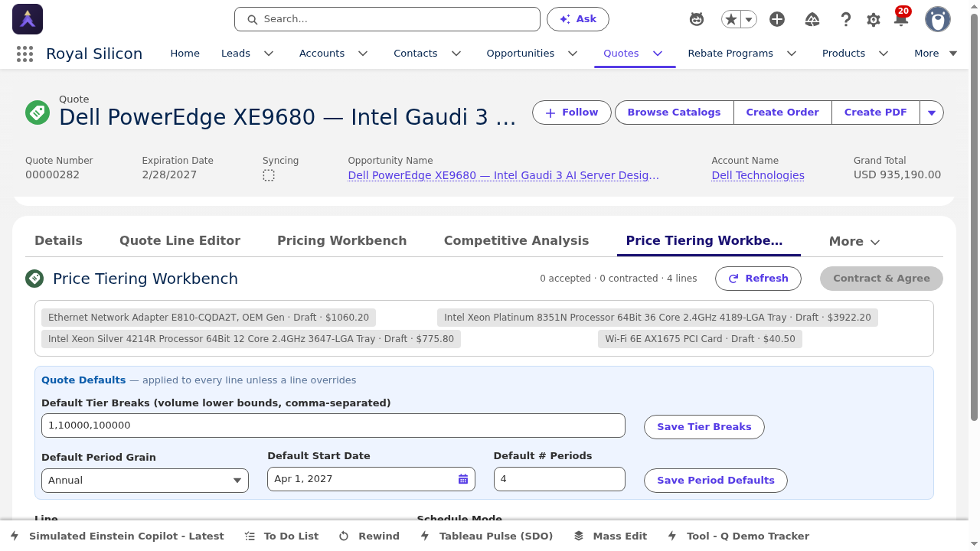
Task: Select the Wi-Fi 6E AX1675 PCI Card chip
Action: pos(700,339)
